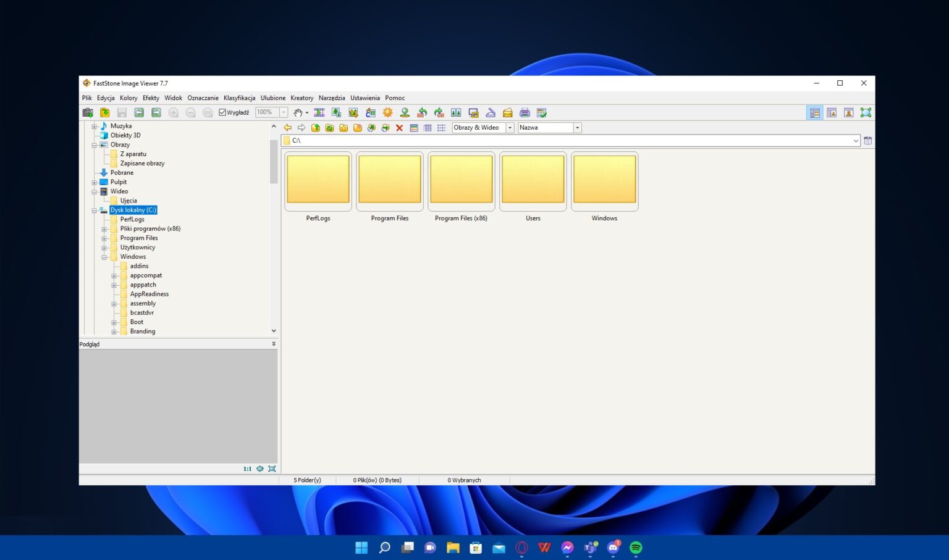Switch to the Efekty menu

pyautogui.click(x=150, y=98)
